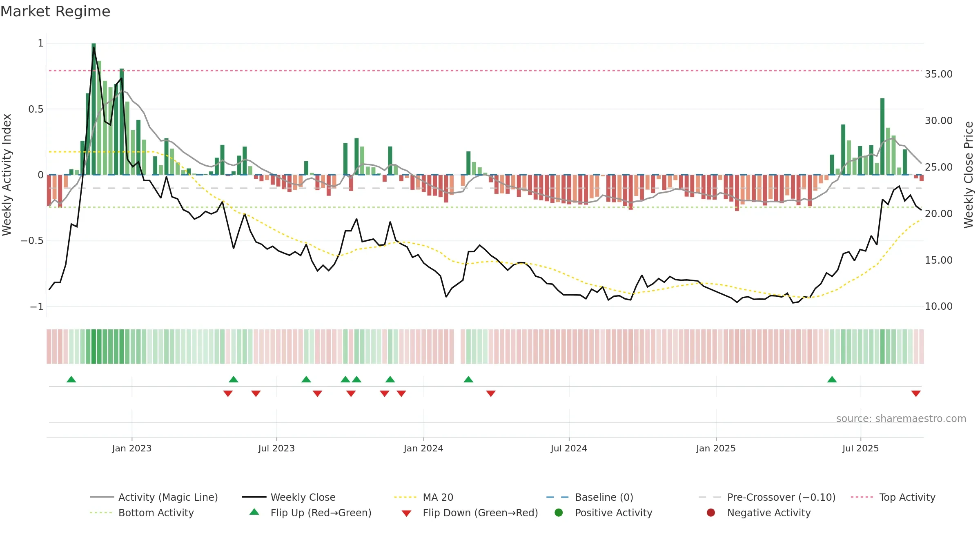The width and height of the screenshot is (980, 551).
Task: Toggle the Baseline (0) legend entry
Action: coord(590,497)
